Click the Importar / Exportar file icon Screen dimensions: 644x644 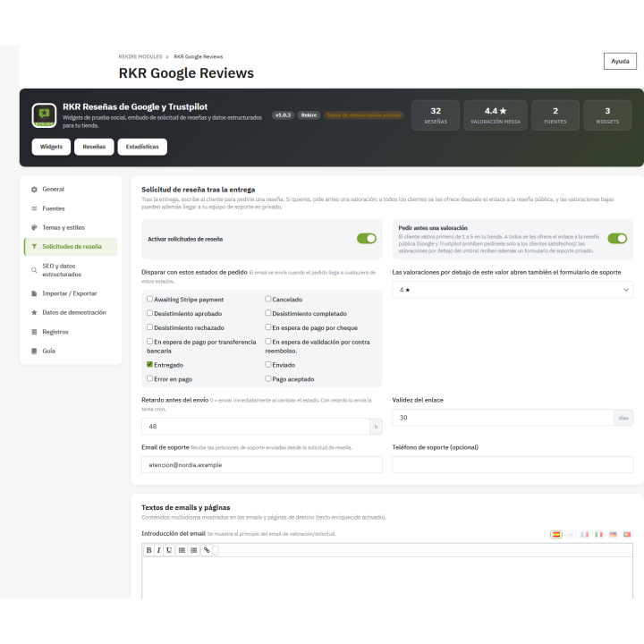click(x=34, y=293)
